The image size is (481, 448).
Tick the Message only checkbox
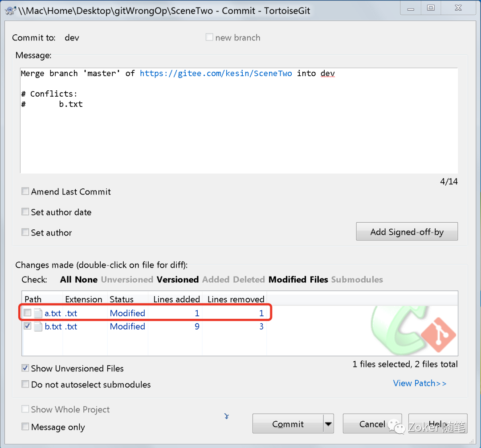pos(25,427)
